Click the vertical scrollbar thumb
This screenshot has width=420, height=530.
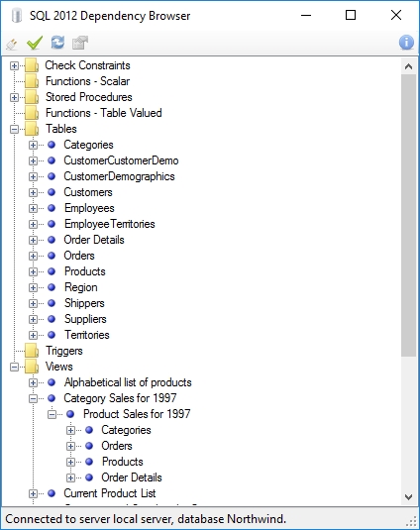click(x=408, y=215)
